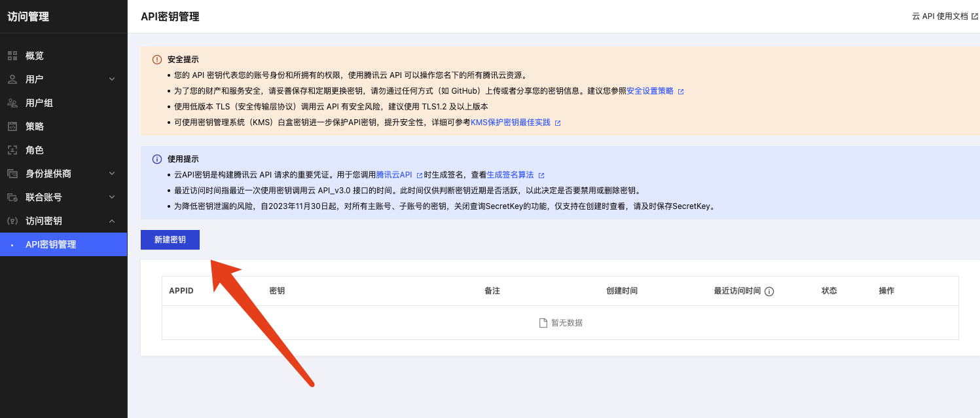Expand the 用户 sidebar submenu chevron
Viewport: 980px width, 418px height.
tap(111, 79)
